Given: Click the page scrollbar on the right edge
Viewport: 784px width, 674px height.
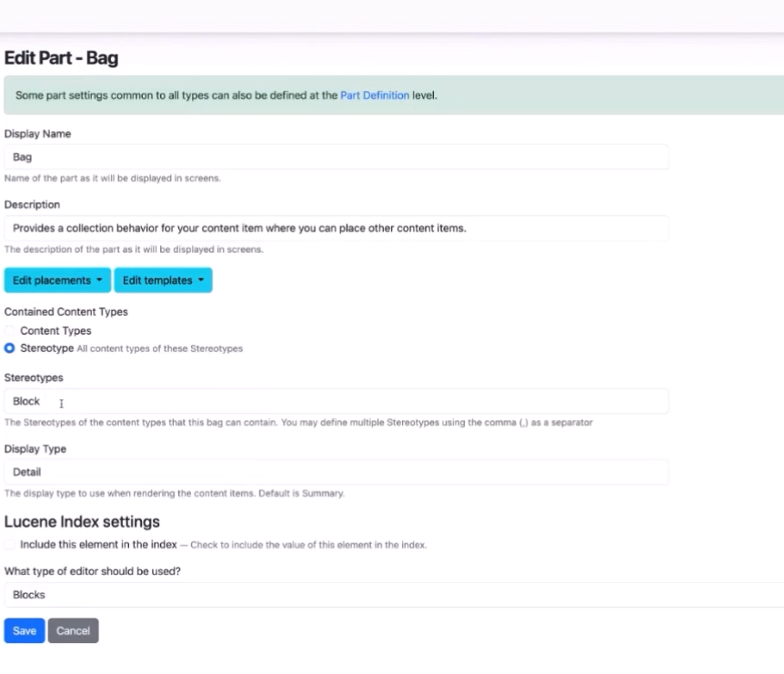Looking at the screenshot, I should click(x=780, y=337).
